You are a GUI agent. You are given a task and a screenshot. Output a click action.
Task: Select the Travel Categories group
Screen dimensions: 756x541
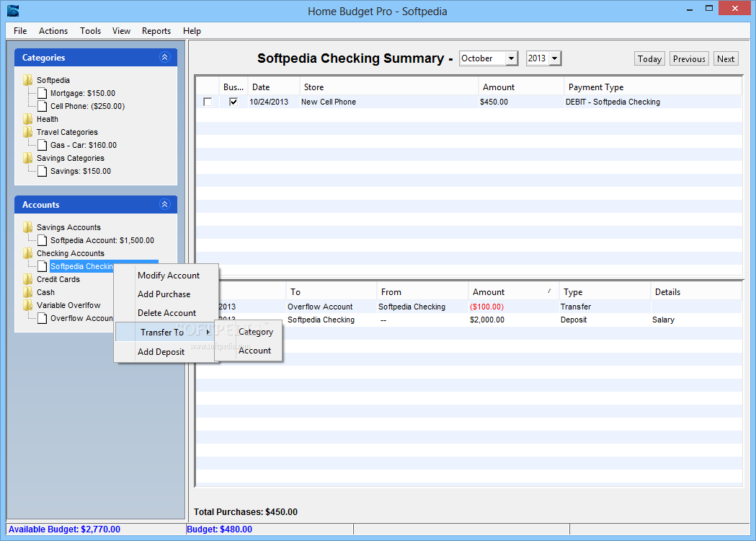tap(67, 132)
